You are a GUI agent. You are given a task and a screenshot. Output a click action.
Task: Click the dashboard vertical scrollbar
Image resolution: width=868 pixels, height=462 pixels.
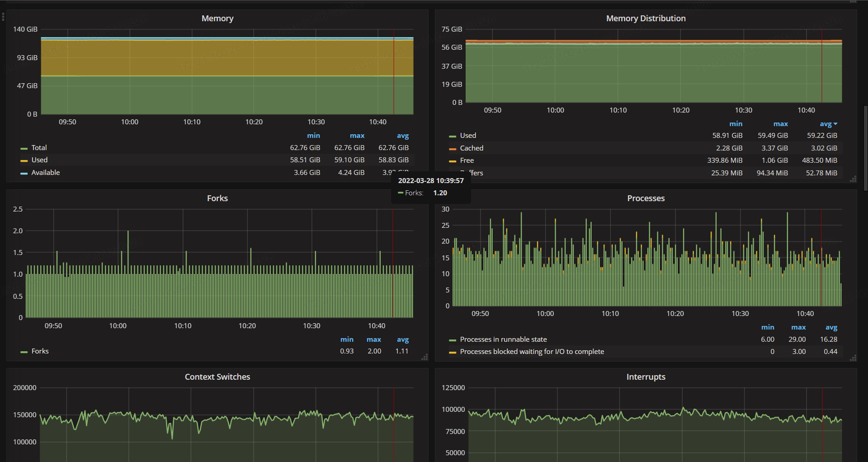pos(865,148)
